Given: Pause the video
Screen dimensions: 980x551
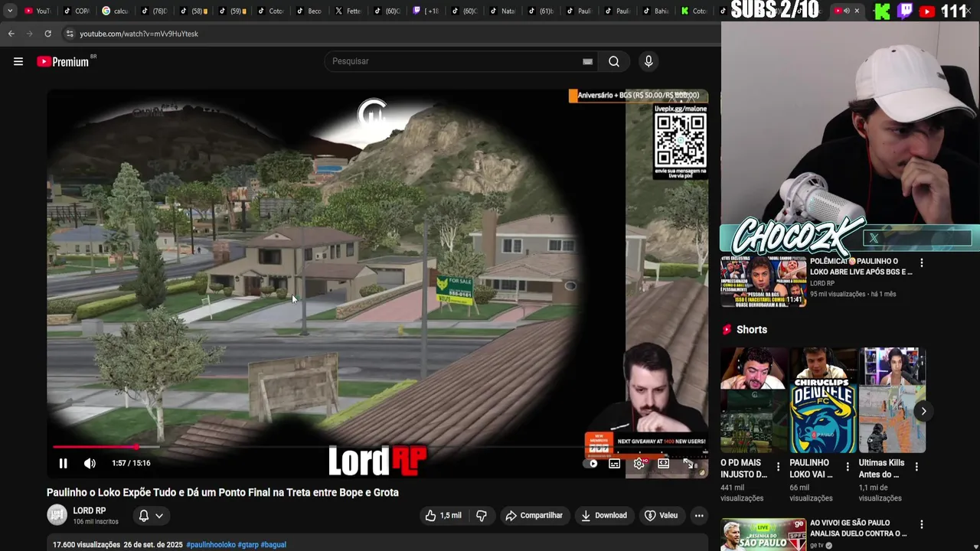Looking at the screenshot, I should click(64, 463).
